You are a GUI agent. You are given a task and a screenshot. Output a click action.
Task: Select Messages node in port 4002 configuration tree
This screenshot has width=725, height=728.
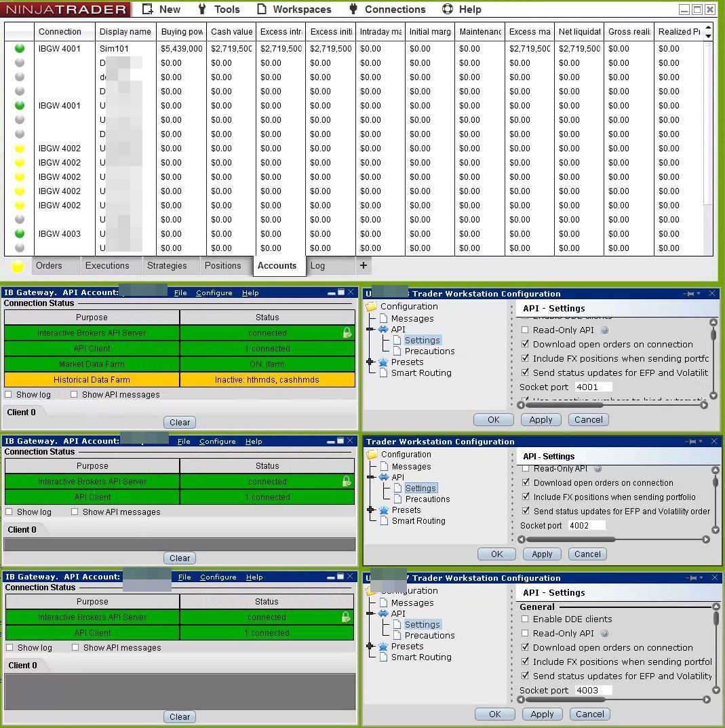(411, 467)
